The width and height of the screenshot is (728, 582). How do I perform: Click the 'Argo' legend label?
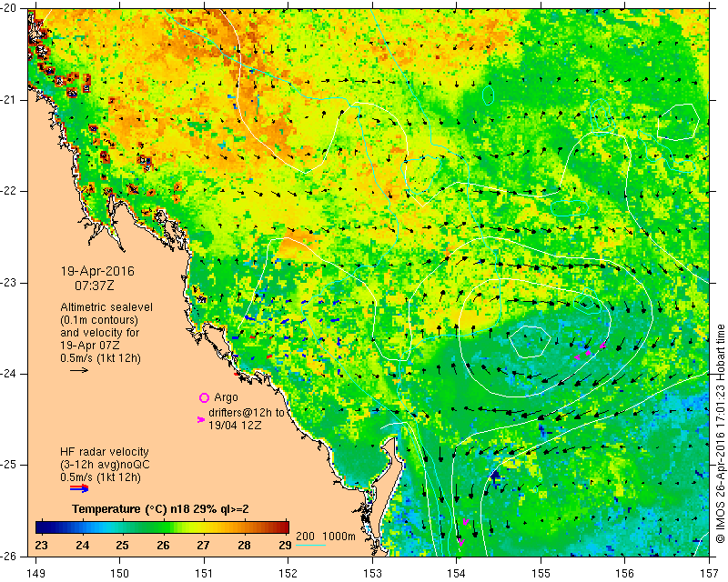(x=226, y=397)
